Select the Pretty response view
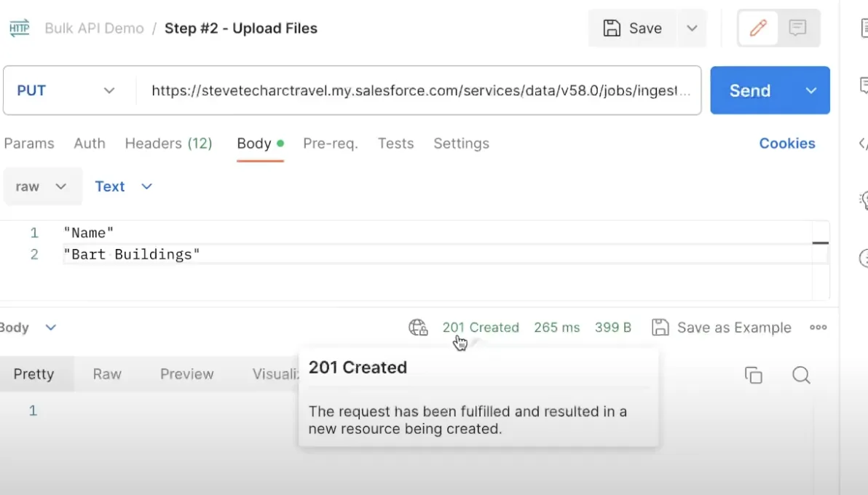This screenshot has width=868, height=495. pos(33,374)
